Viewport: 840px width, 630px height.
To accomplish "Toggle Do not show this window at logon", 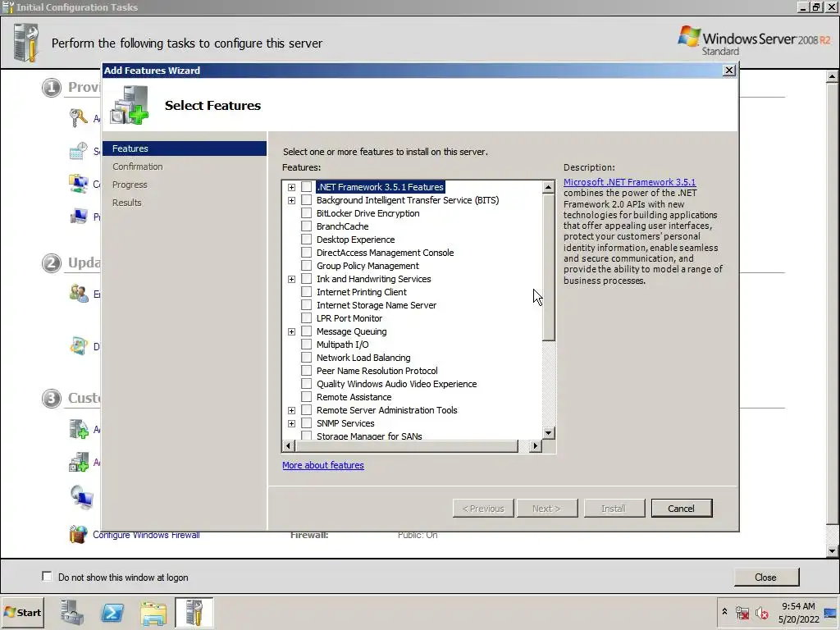I will 47,577.
